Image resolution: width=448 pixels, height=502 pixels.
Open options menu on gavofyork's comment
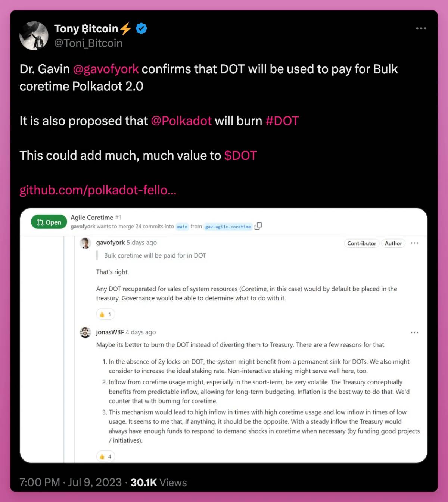tap(414, 243)
